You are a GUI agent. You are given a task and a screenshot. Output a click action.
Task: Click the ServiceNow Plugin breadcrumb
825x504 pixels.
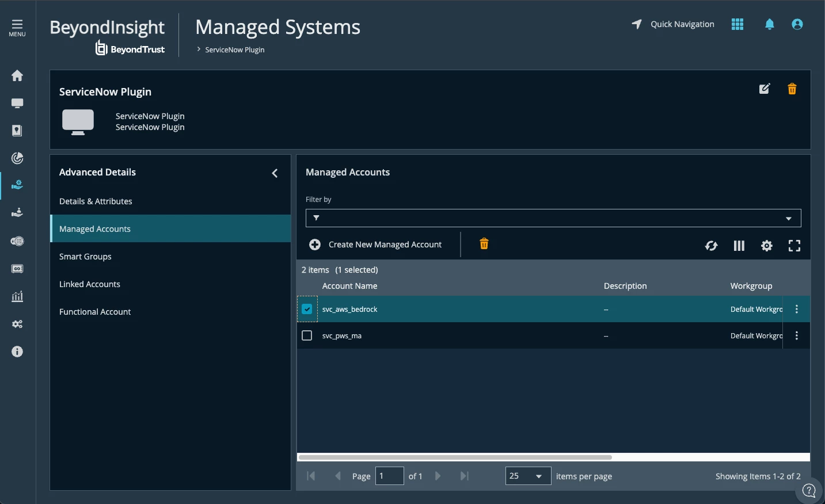point(235,49)
